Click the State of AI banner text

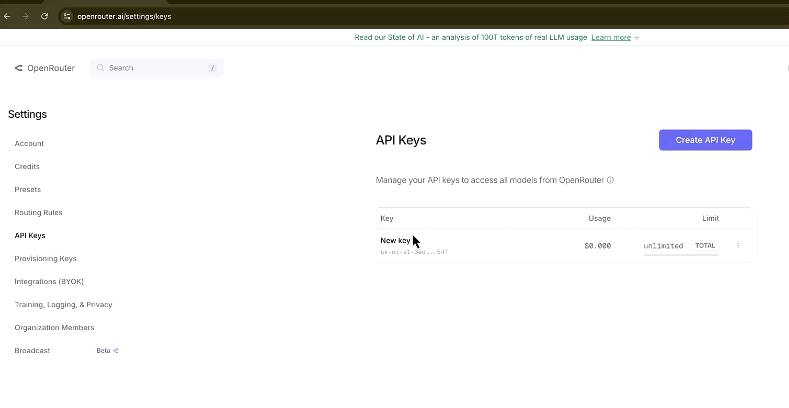pos(470,37)
